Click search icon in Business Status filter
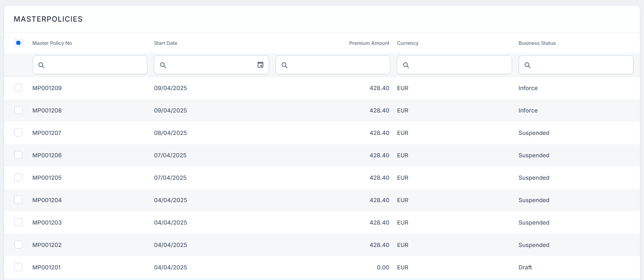644x280 pixels. tap(528, 65)
